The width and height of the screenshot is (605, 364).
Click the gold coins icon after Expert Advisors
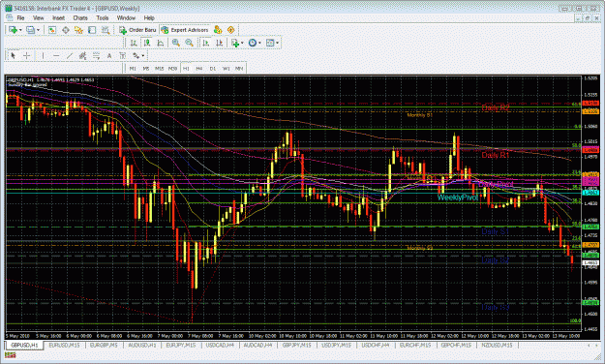click(x=218, y=30)
